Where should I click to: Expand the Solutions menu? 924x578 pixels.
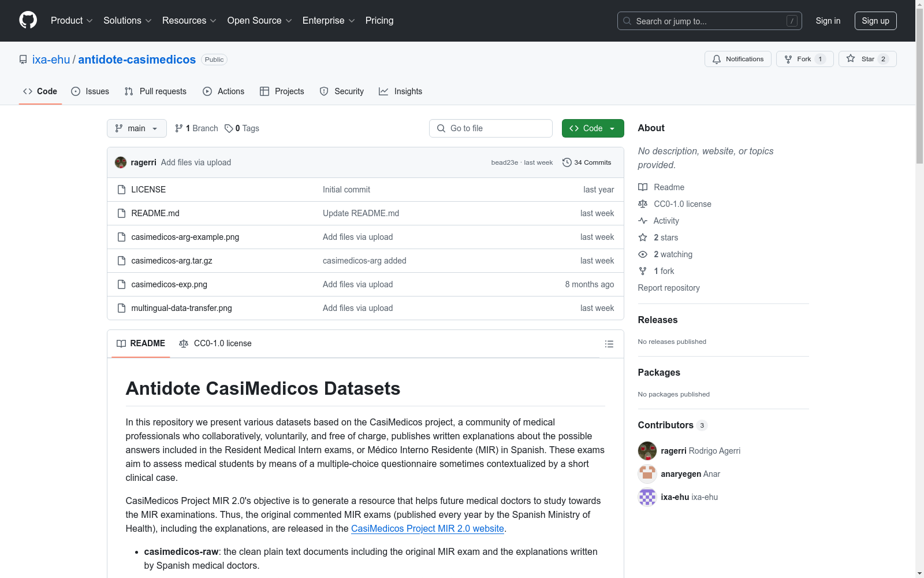point(128,20)
